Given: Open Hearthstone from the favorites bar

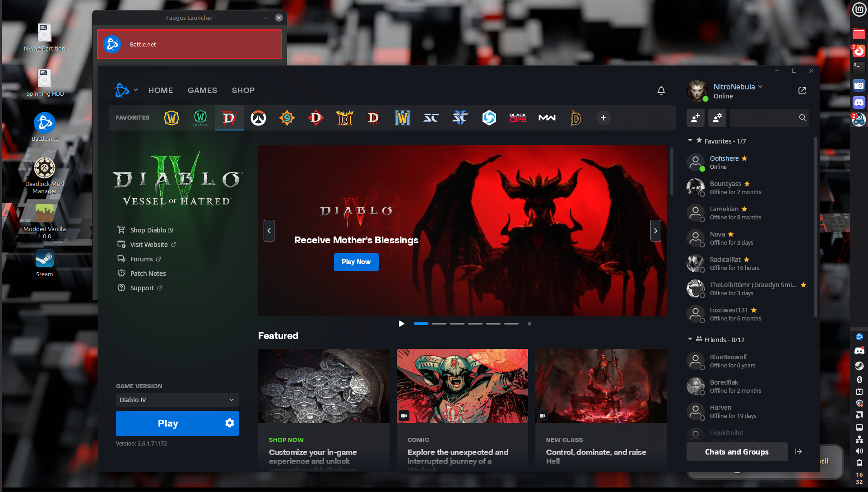Looking at the screenshot, I should [x=287, y=118].
